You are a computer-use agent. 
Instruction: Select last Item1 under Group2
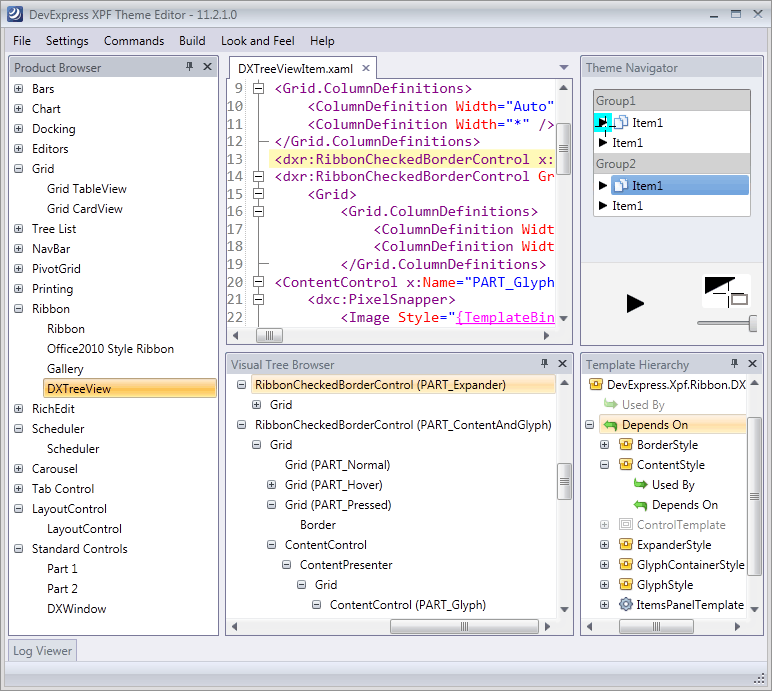click(x=627, y=206)
